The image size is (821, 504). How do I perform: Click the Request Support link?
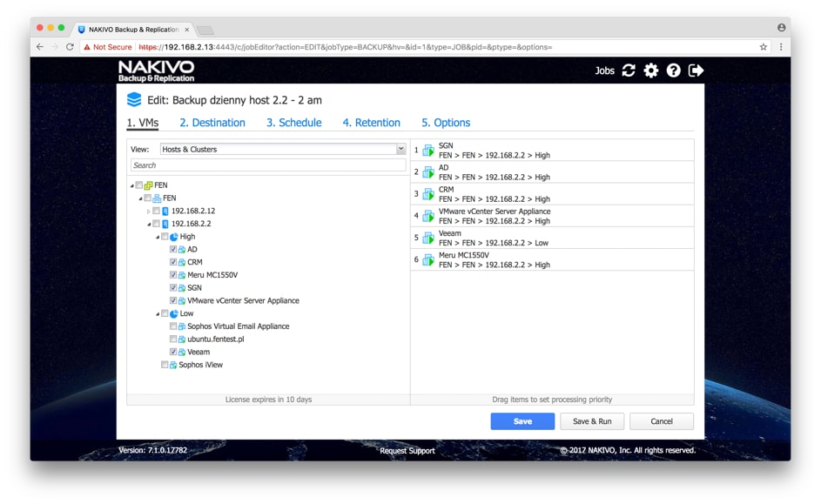(407, 451)
